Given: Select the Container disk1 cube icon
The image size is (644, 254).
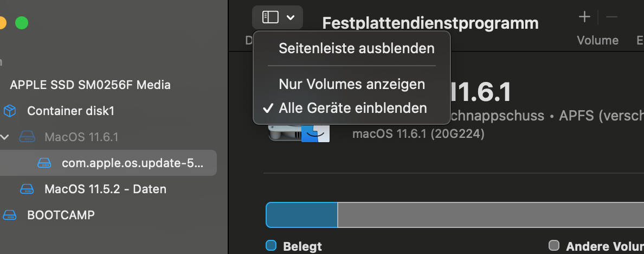Looking at the screenshot, I should (10, 111).
